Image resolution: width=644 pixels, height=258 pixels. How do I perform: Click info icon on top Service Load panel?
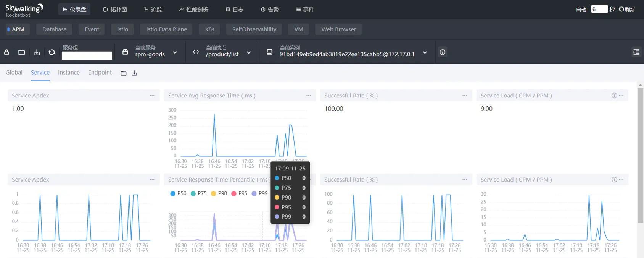coord(614,96)
